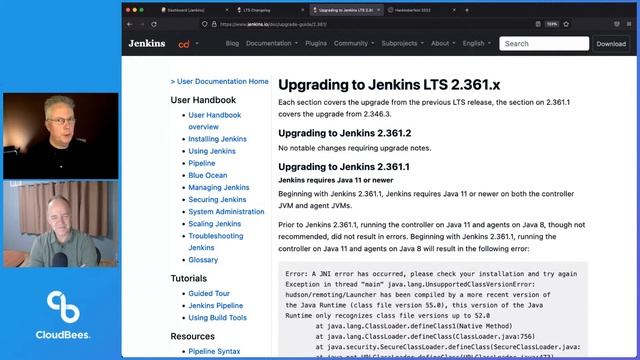Open the browser hamburger menu
The image size is (640, 360).
point(629,24)
